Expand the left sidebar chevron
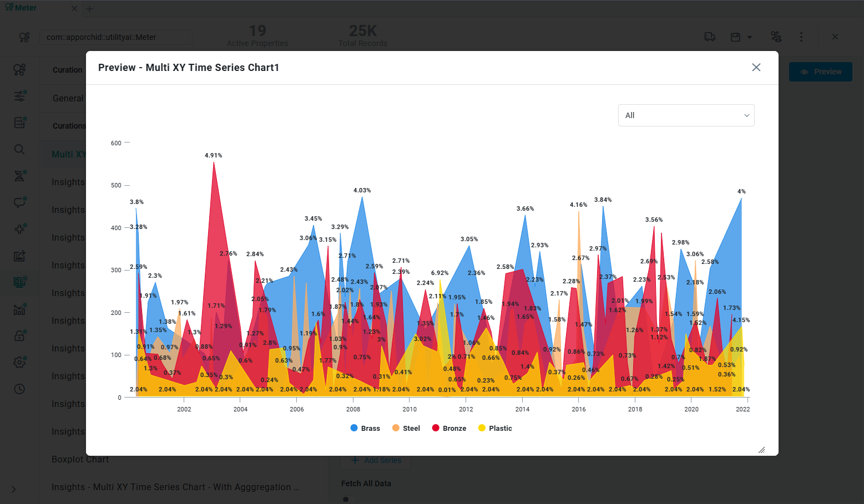 [14, 489]
